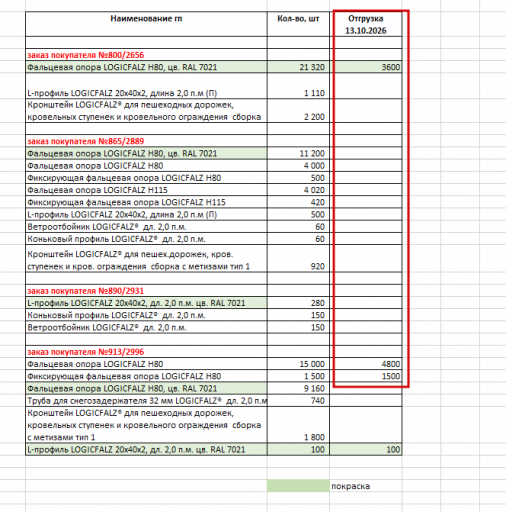Click "Кронштейн LOGICFALZ" name cell with quantity 1 800
The height and width of the screenshot is (512, 506).
coord(146,425)
